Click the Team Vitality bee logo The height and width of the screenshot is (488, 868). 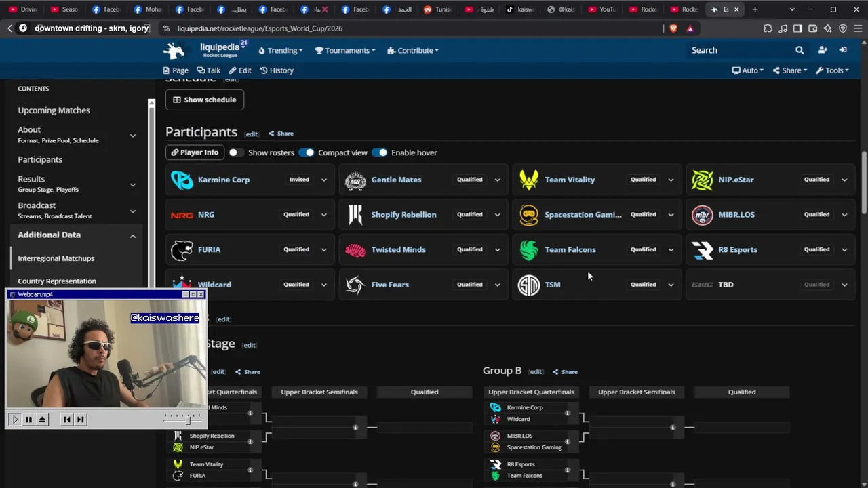[529, 180]
